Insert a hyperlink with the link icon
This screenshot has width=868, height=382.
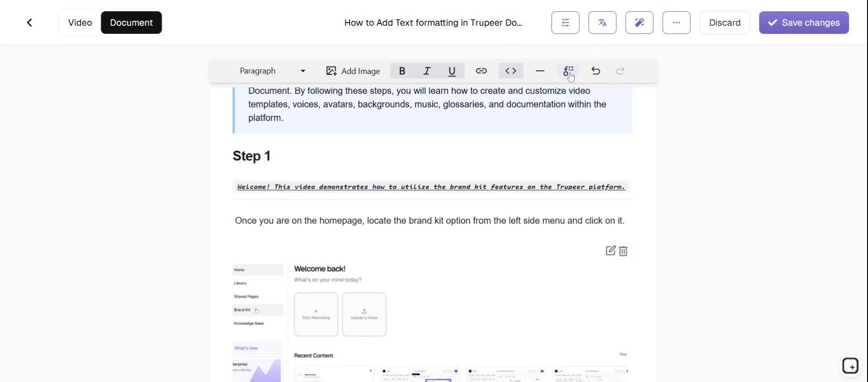click(x=481, y=71)
